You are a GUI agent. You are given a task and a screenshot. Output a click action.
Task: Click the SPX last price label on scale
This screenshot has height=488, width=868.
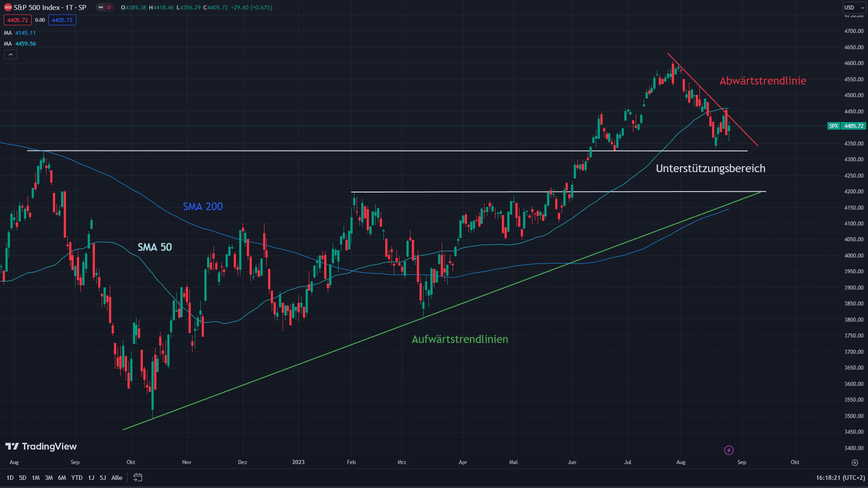tap(846, 126)
